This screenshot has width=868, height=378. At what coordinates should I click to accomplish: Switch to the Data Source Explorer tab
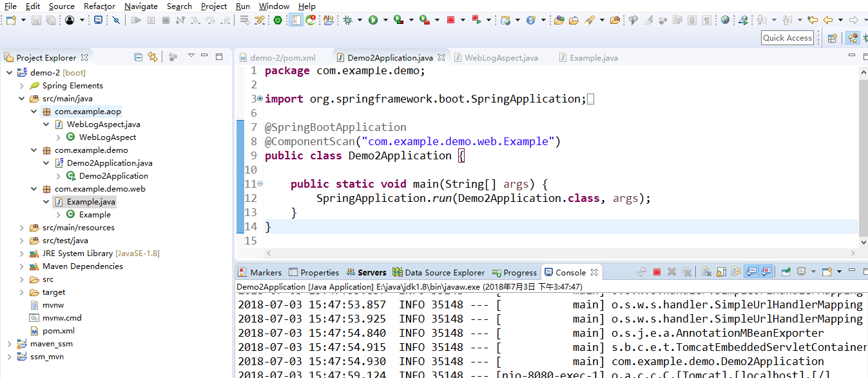(438, 272)
